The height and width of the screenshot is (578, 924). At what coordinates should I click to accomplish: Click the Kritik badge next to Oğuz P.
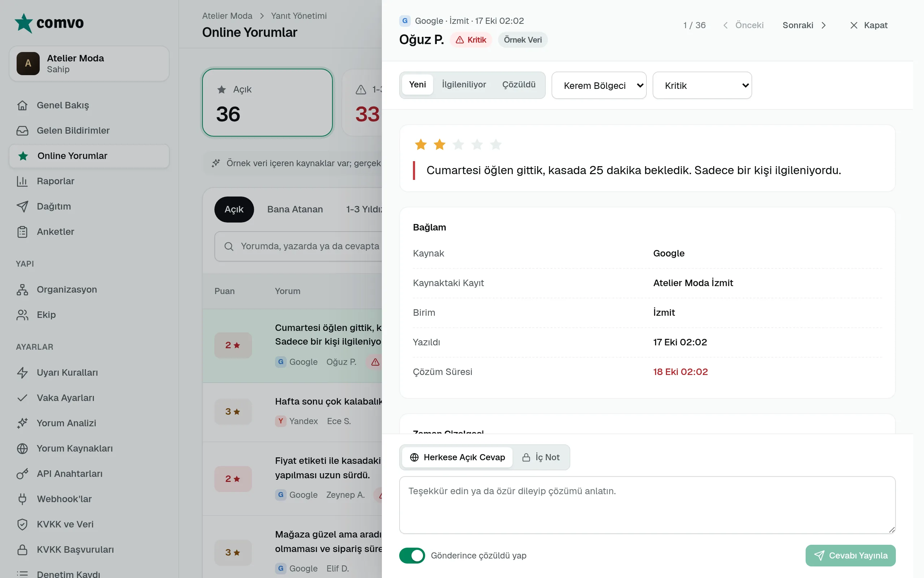471,40
